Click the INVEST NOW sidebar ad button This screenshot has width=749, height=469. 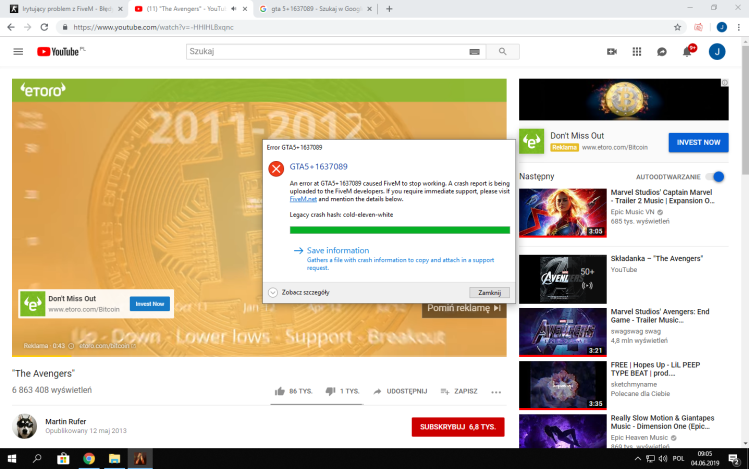point(698,142)
